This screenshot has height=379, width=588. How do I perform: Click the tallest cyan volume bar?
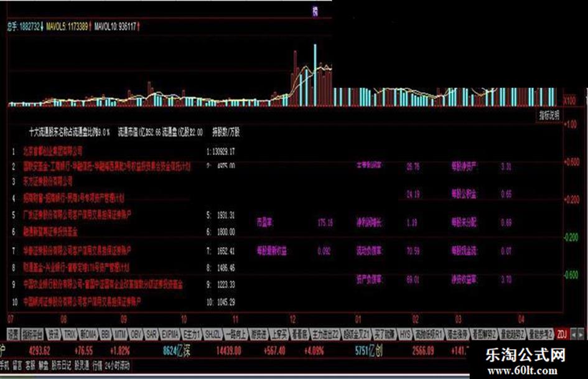click(x=315, y=75)
